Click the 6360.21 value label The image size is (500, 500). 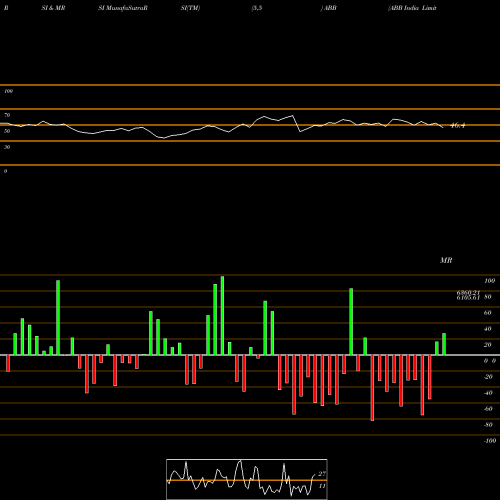click(468, 292)
